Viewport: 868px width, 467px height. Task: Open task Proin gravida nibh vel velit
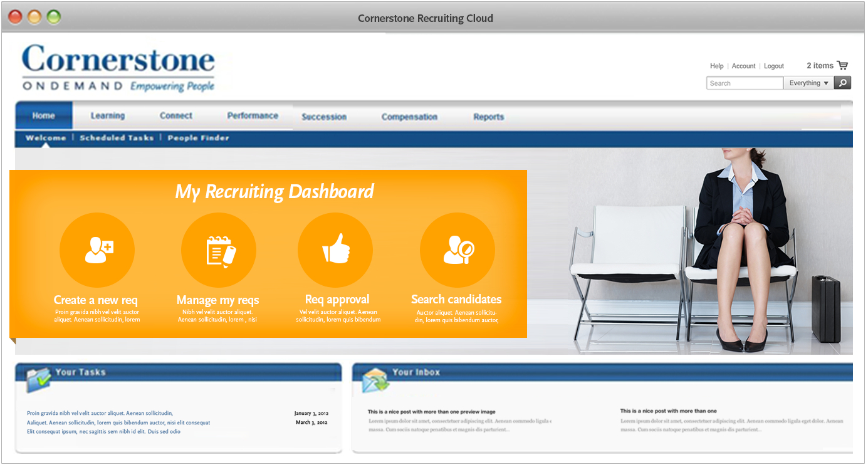click(100, 413)
